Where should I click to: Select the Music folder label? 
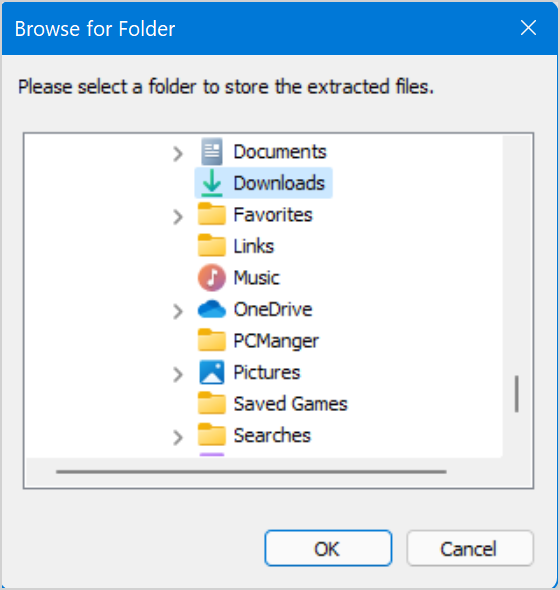pos(257,278)
